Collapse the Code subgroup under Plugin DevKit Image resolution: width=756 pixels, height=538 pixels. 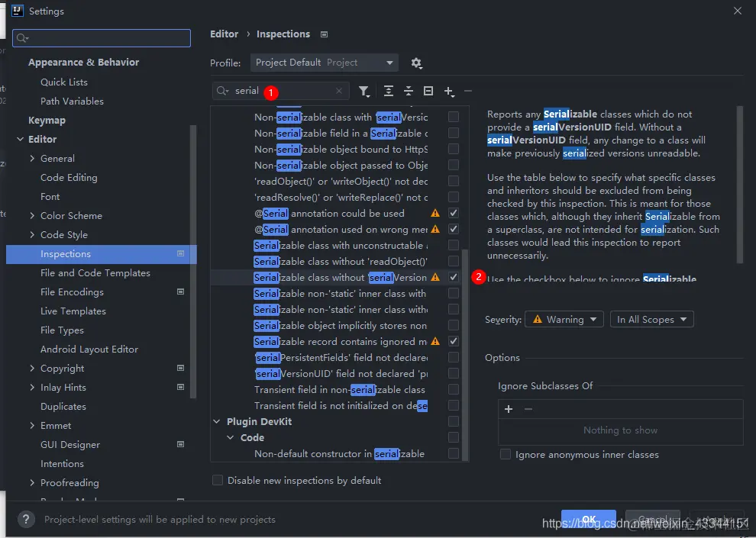231,437
